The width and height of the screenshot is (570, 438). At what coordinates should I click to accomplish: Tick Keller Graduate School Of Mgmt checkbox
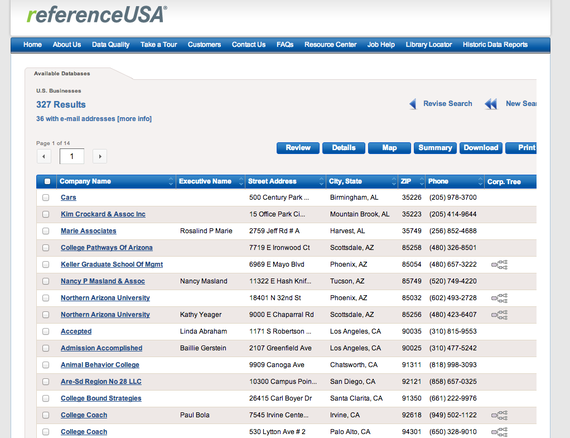(x=45, y=264)
